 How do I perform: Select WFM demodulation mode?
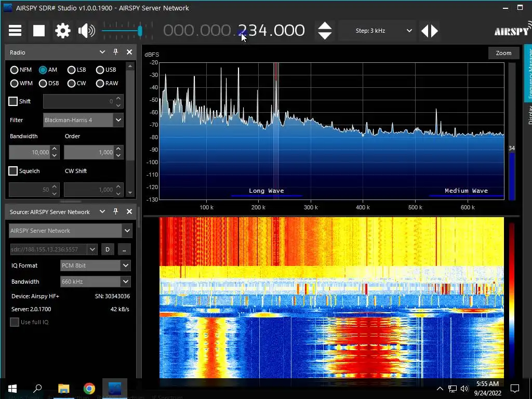pyautogui.click(x=21, y=84)
